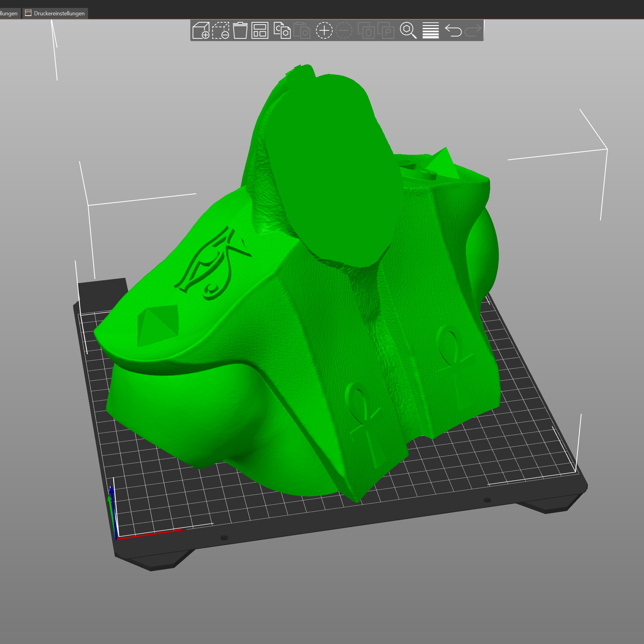Screen dimensions: 644x644
Task: Undo the last action
Action: [x=453, y=30]
